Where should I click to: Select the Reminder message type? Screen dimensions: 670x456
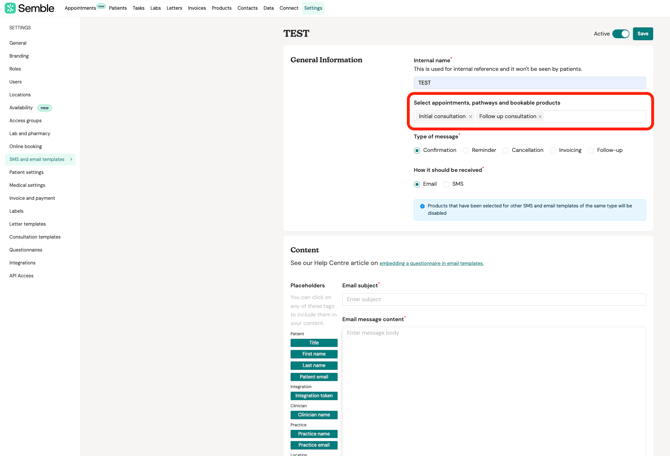[x=466, y=150]
